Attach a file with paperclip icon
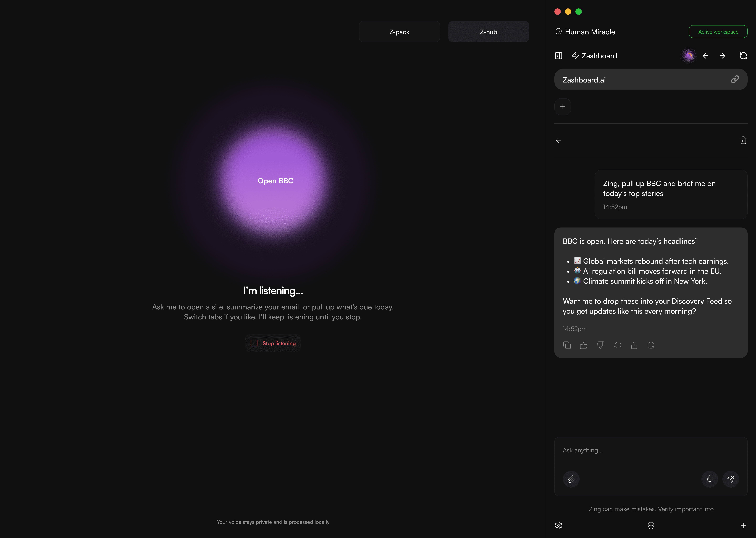 coord(571,479)
